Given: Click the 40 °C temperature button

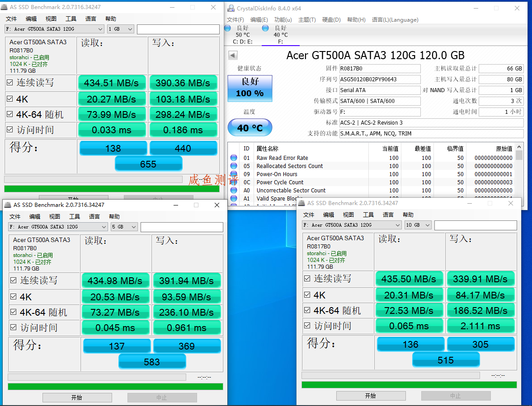Looking at the screenshot, I should pyautogui.click(x=250, y=128).
